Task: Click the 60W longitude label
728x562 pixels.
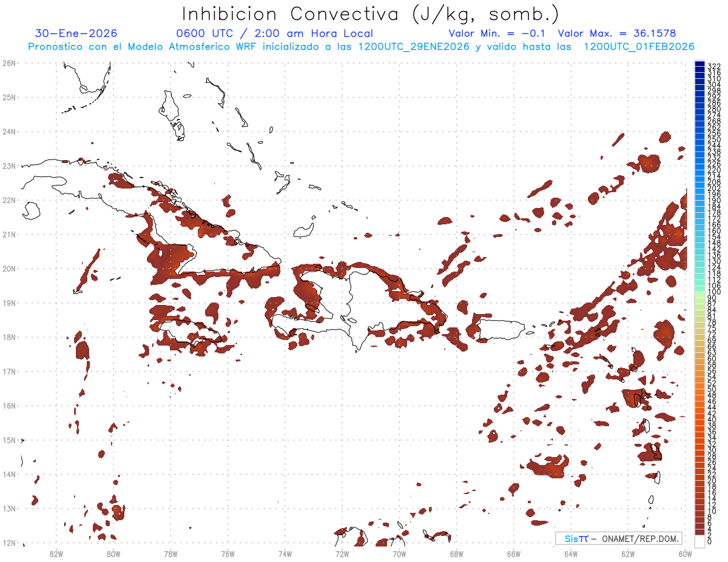Action: pyautogui.click(x=685, y=554)
